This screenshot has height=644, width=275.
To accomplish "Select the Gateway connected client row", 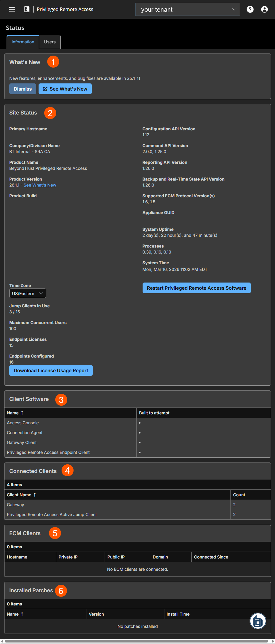I will [x=137, y=505].
